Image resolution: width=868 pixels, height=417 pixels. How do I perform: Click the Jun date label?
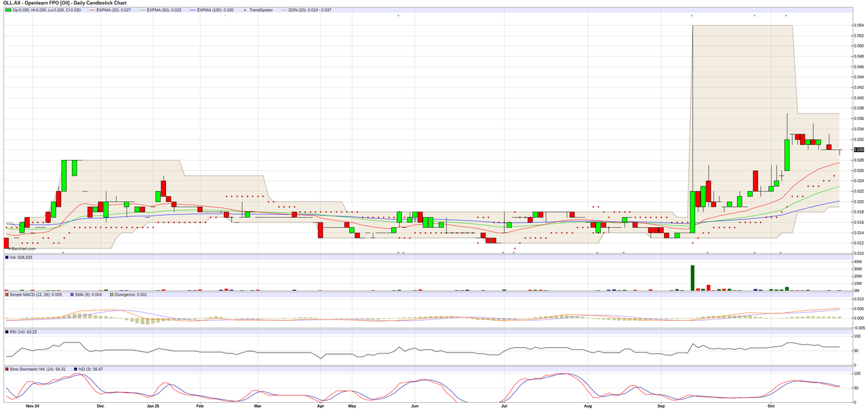click(414, 406)
